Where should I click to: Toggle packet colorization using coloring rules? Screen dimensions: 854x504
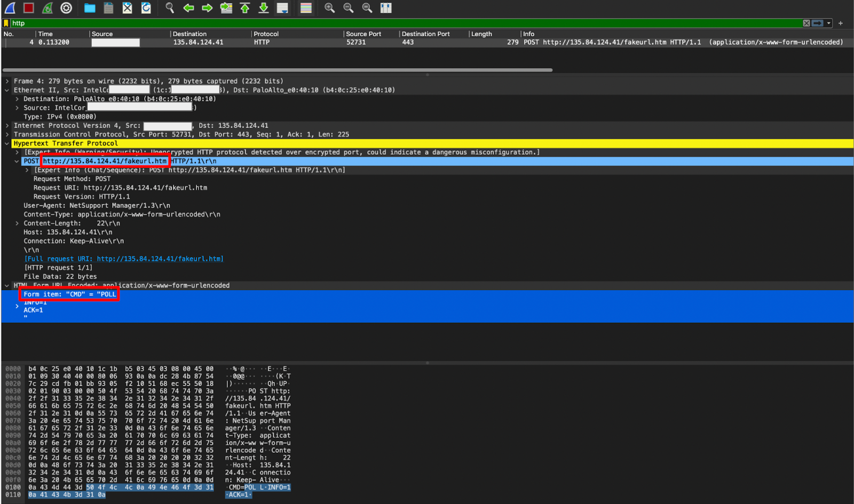click(x=306, y=8)
